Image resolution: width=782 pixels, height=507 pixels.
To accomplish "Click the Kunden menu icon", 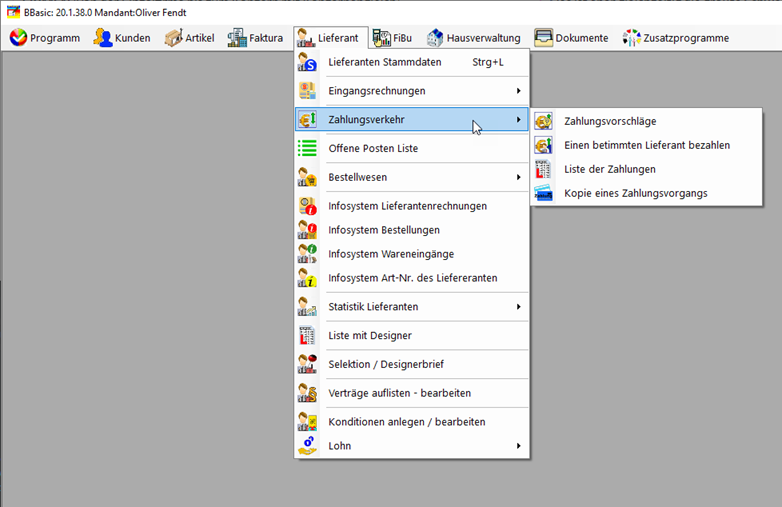I will click(x=103, y=38).
